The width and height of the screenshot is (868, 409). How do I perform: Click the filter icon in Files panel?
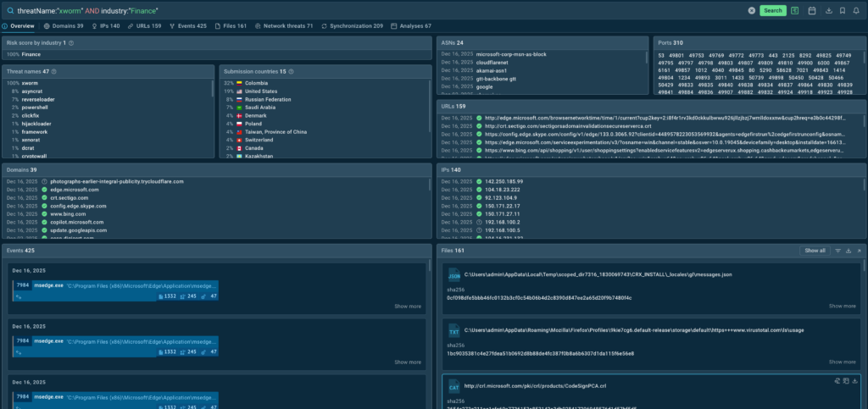tap(837, 251)
